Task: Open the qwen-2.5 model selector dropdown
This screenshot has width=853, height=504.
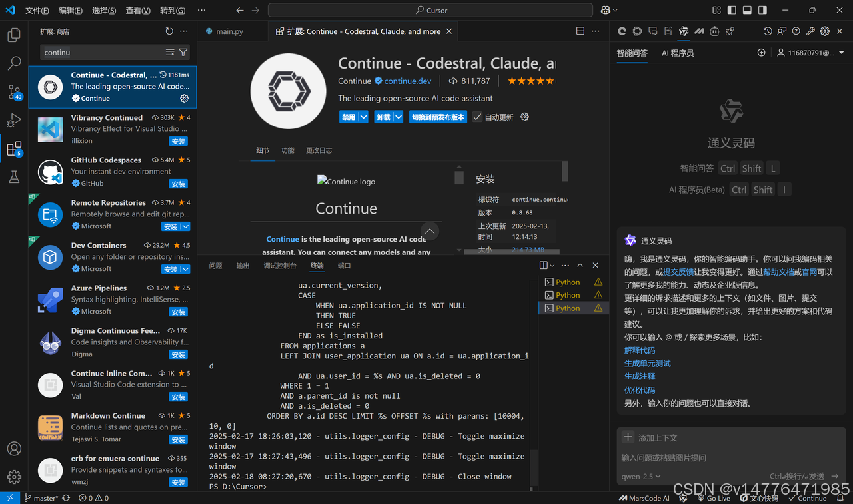Action: coord(640,476)
